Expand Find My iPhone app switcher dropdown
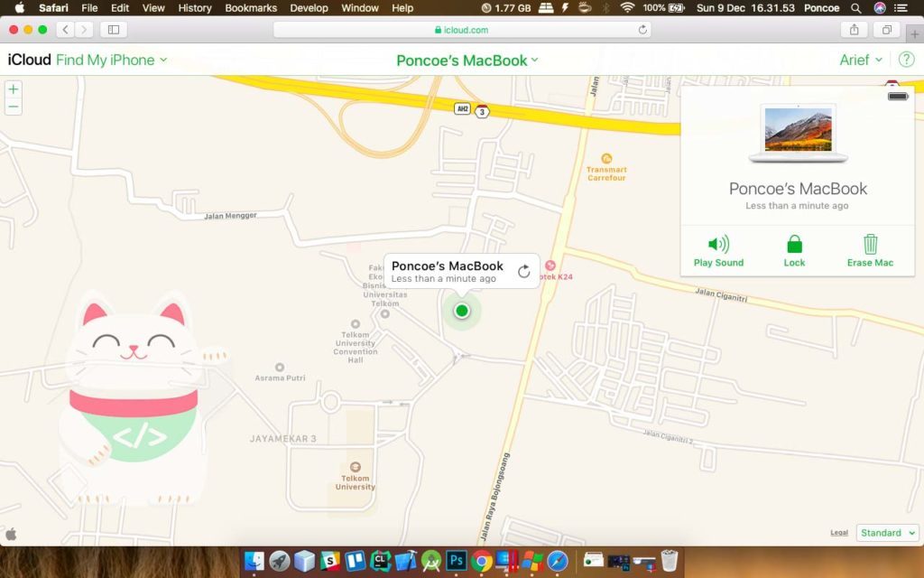Image resolution: width=924 pixels, height=578 pixels. click(x=111, y=60)
